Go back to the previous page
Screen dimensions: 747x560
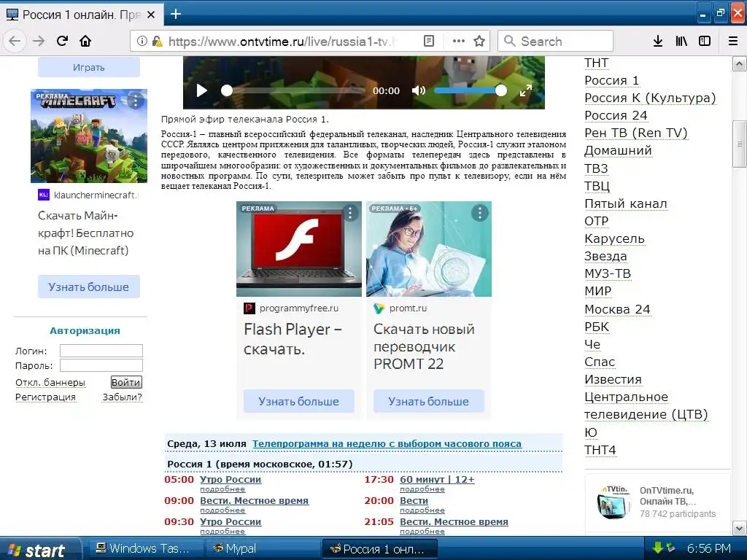[x=15, y=41]
